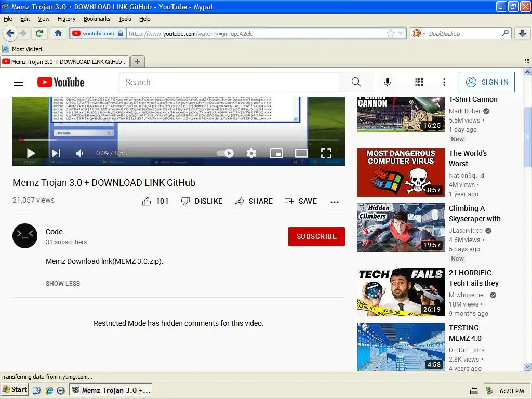Screen dimensions: 532x399
Task: Open Climbing A Skyscraper video title
Action: click(x=475, y=214)
